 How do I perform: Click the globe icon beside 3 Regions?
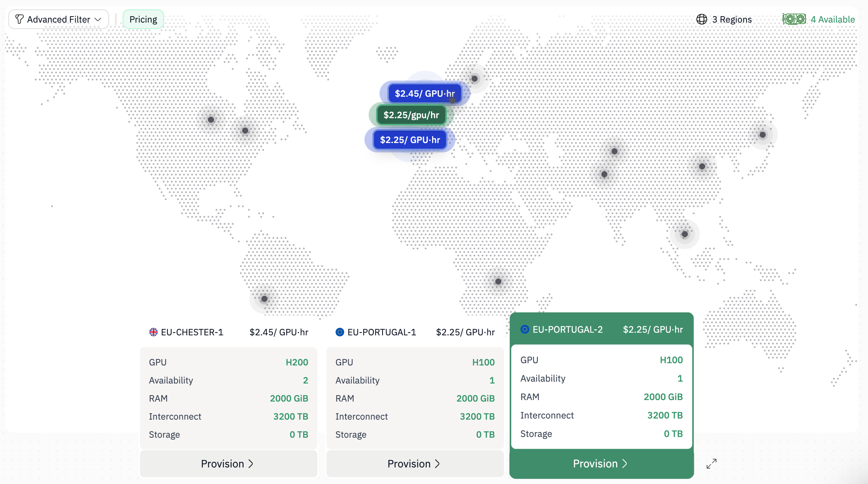coord(701,19)
